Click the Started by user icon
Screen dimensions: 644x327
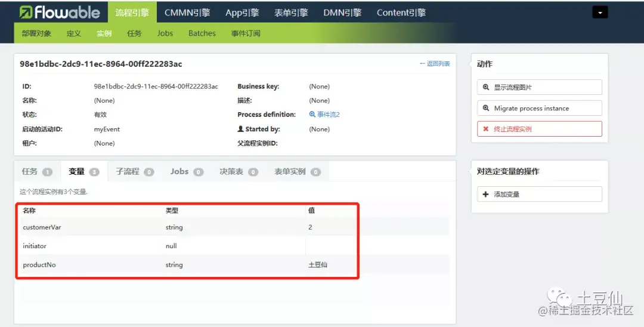pos(241,129)
